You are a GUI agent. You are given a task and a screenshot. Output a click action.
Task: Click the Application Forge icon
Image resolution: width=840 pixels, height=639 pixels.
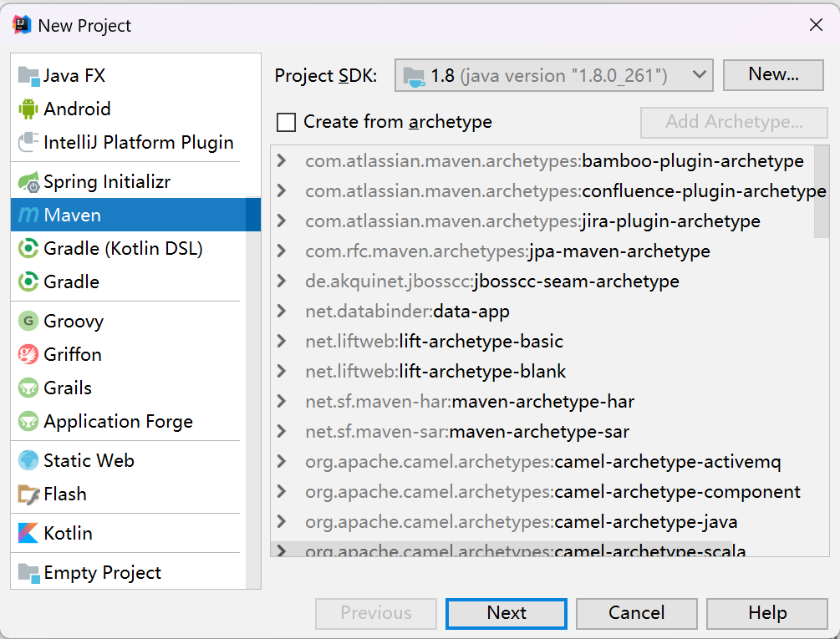pyautogui.click(x=28, y=421)
